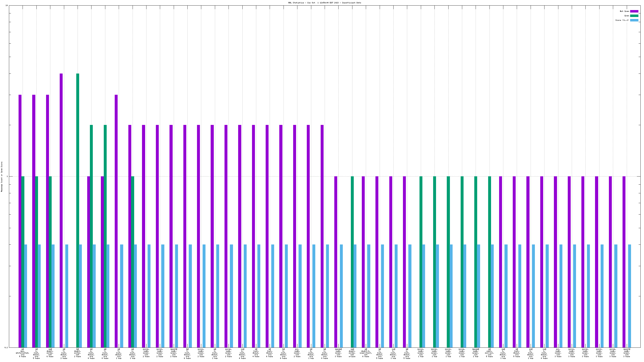The width and height of the screenshot is (644, 362).
Task: Click the 'Message Count or Spam Score' axis label
Action: coord(2,177)
